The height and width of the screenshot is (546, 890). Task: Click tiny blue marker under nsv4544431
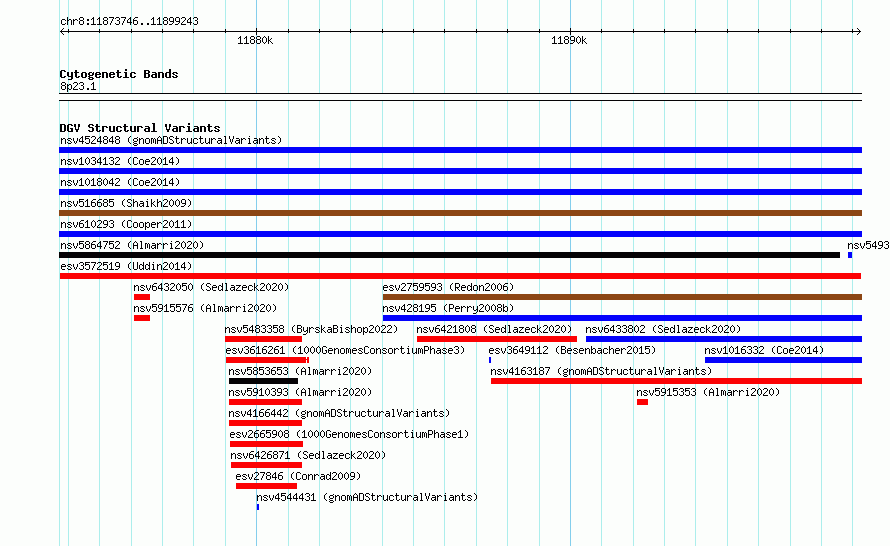tap(258, 507)
